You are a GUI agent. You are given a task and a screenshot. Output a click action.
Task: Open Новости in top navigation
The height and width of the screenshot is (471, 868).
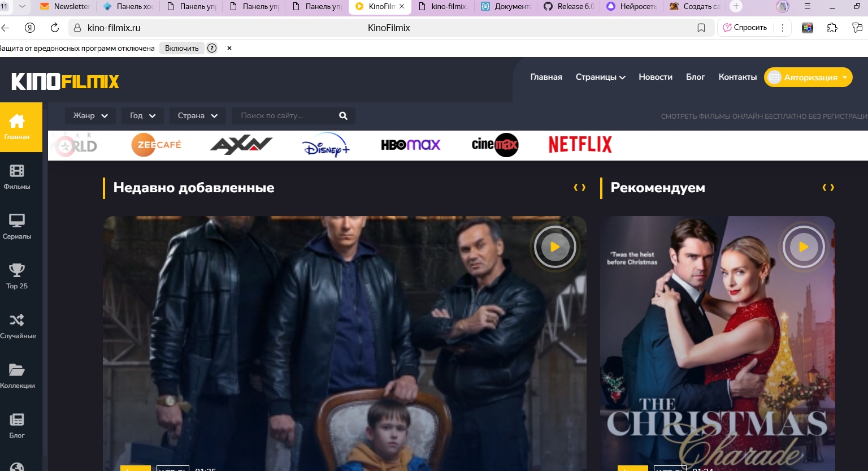pyautogui.click(x=656, y=77)
